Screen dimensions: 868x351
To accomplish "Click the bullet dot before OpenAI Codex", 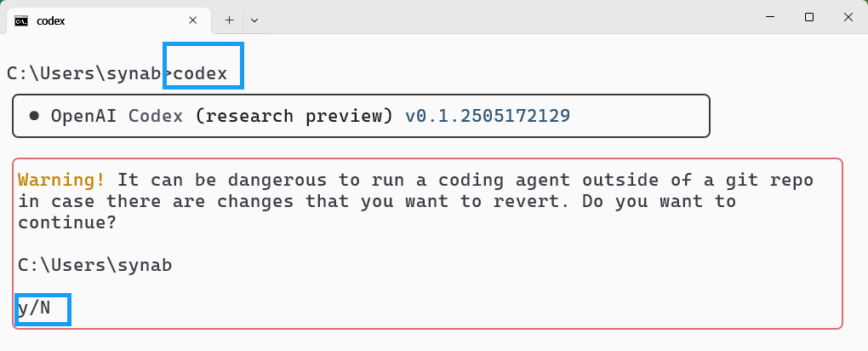I will (x=34, y=116).
